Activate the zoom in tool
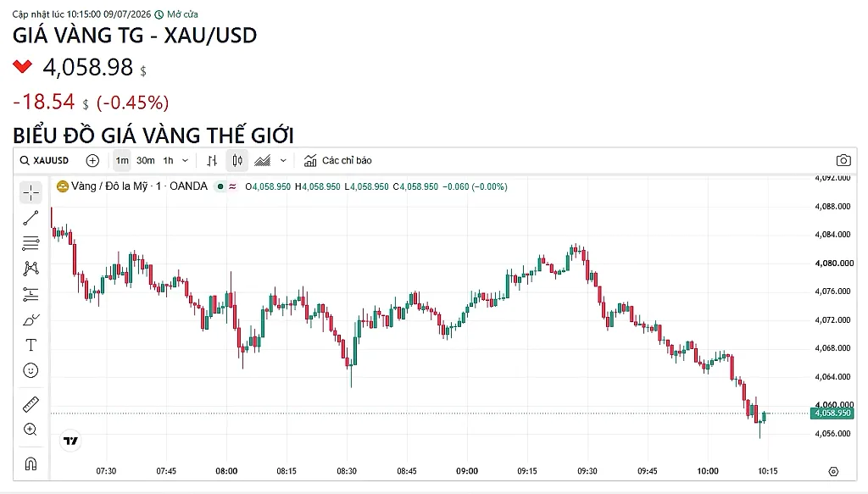This screenshot has height=494, width=868. (x=31, y=430)
